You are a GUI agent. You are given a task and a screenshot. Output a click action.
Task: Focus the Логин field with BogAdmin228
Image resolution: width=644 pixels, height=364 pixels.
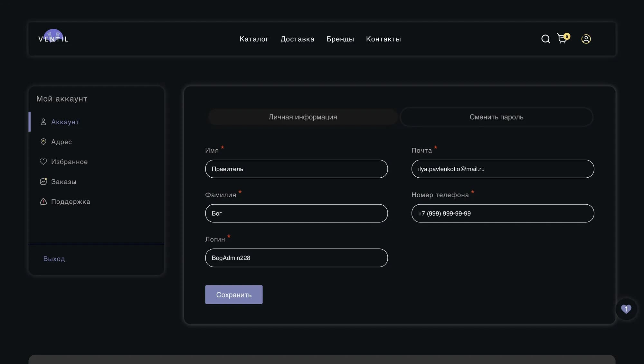click(x=296, y=258)
